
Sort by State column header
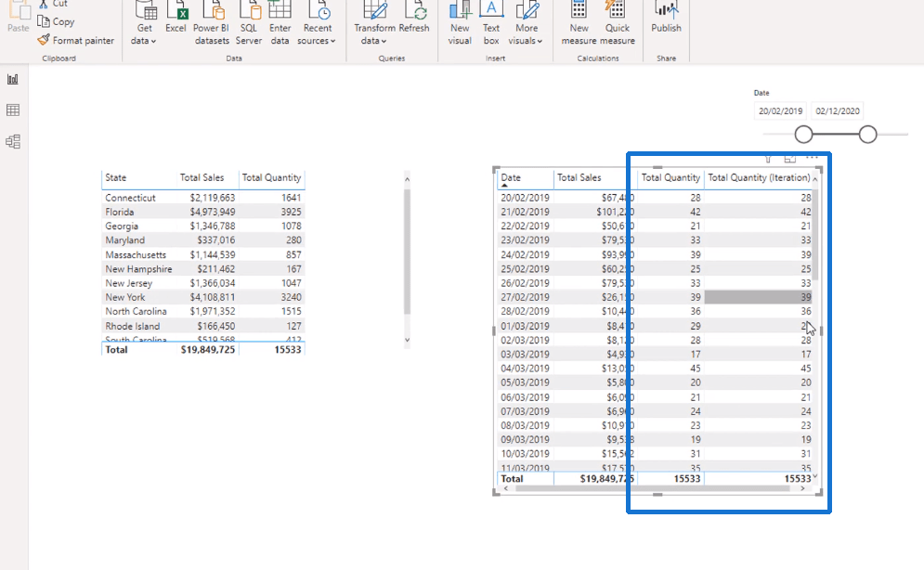(115, 177)
